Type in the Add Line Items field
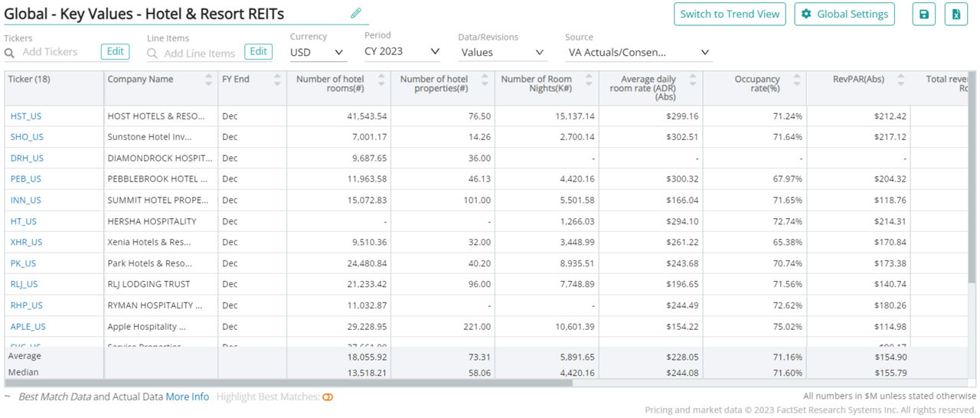The image size is (980, 418). pos(199,53)
